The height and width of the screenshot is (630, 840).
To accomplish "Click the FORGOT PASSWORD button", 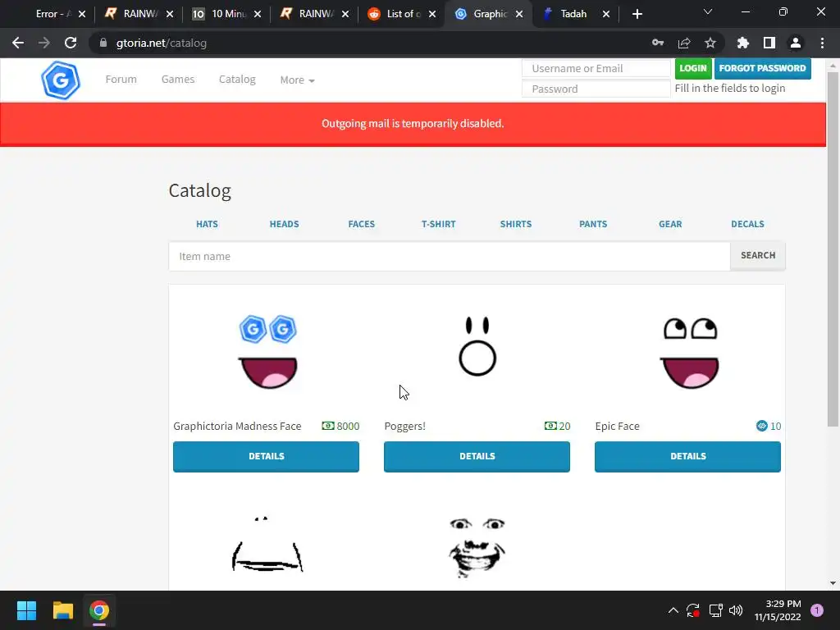I will point(762,69).
